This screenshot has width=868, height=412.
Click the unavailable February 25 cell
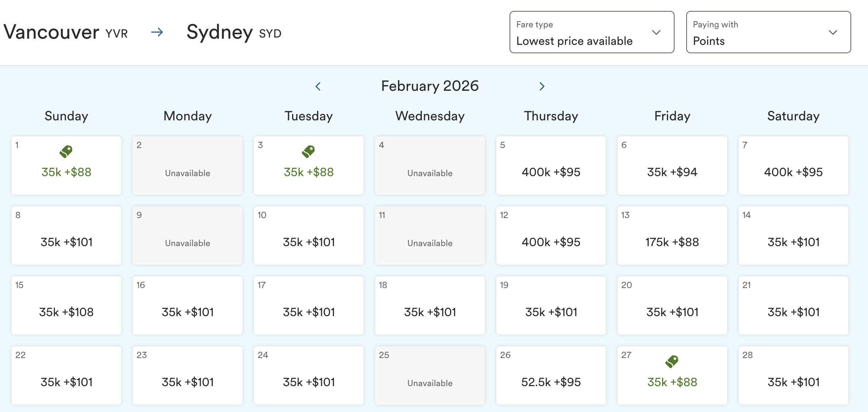point(430,376)
